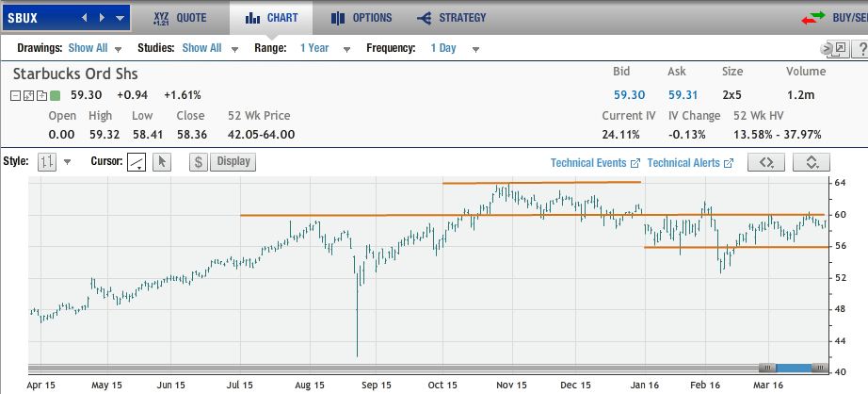Click the pop-out window icon
The width and height of the screenshot is (868, 394).
[x=839, y=49]
